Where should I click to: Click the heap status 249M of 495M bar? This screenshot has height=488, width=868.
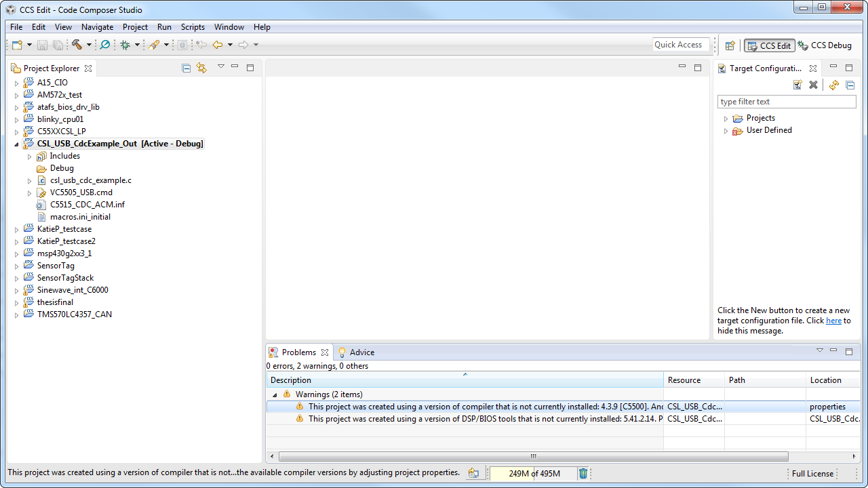coord(534,473)
